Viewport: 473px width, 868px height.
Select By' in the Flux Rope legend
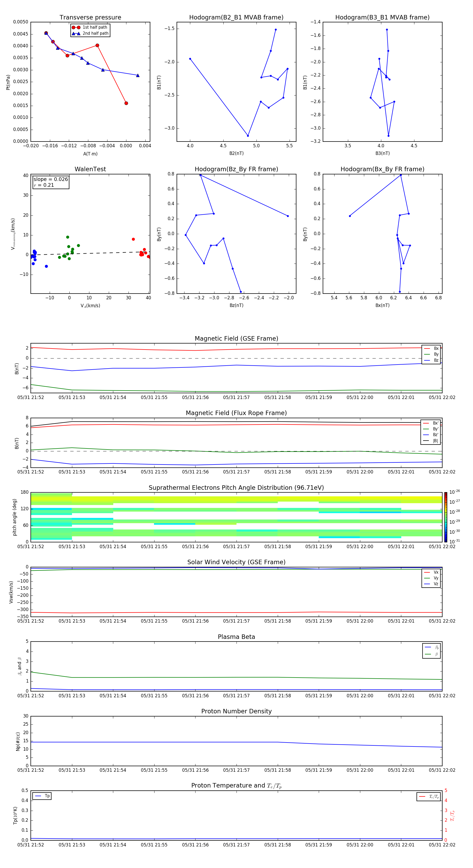tap(431, 429)
